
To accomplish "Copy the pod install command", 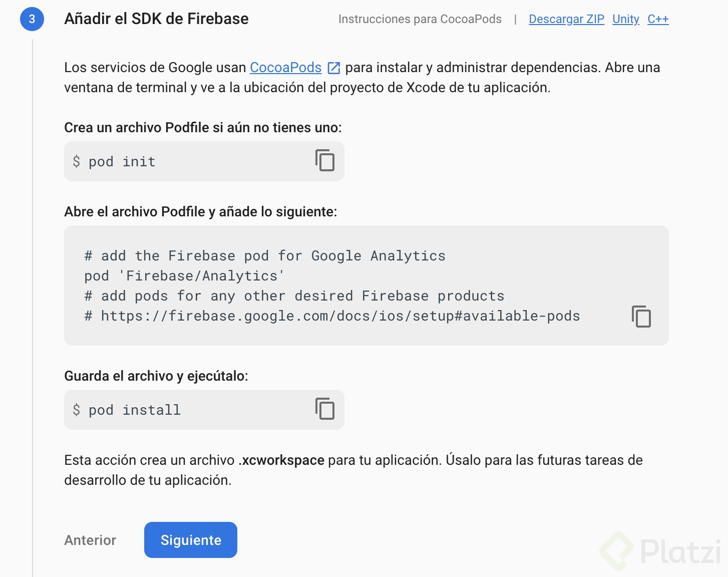I will point(325,409).
